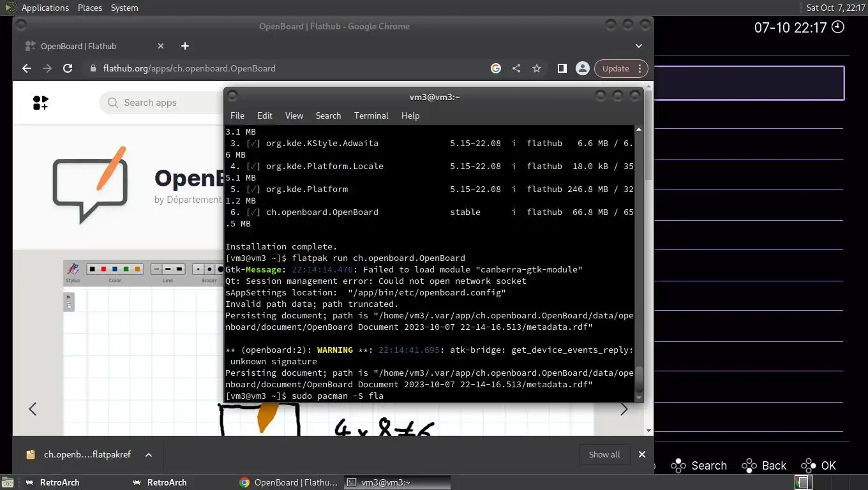Open the System menu

(x=124, y=8)
